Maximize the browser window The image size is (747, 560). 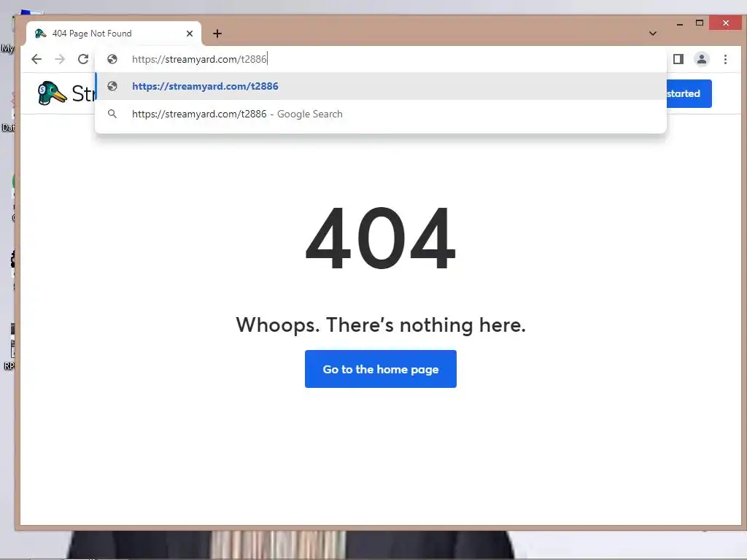tap(700, 23)
